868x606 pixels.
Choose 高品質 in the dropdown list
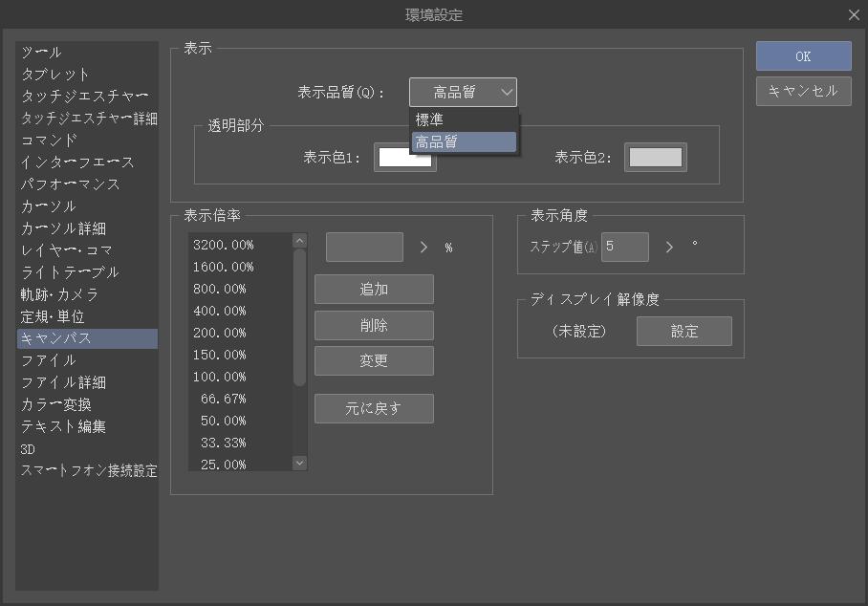464,141
